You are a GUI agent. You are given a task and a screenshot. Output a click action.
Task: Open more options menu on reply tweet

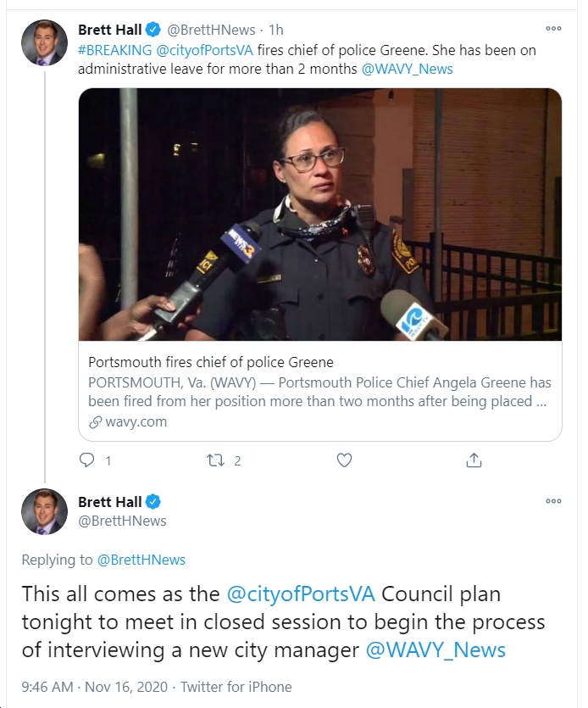tap(553, 501)
